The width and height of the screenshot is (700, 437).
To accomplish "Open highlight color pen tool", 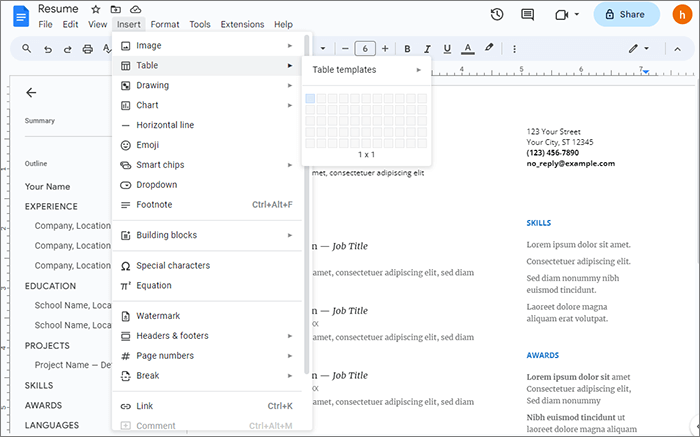I will click(x=489, y=48).
